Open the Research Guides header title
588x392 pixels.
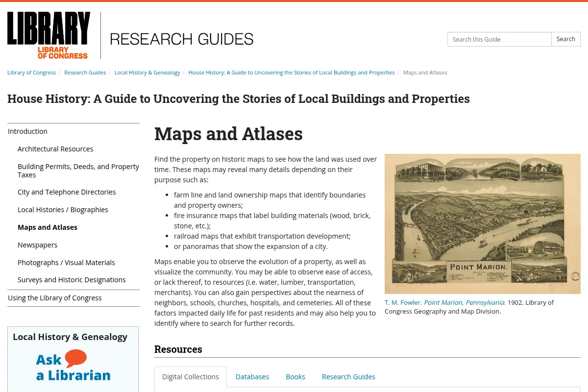tap(182, 39)
